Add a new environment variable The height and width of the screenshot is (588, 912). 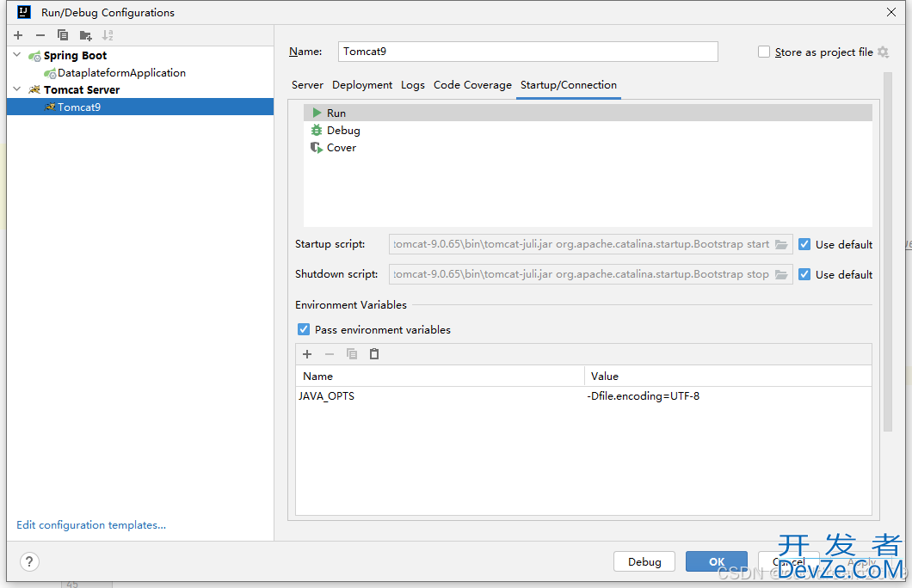(307, 354)
